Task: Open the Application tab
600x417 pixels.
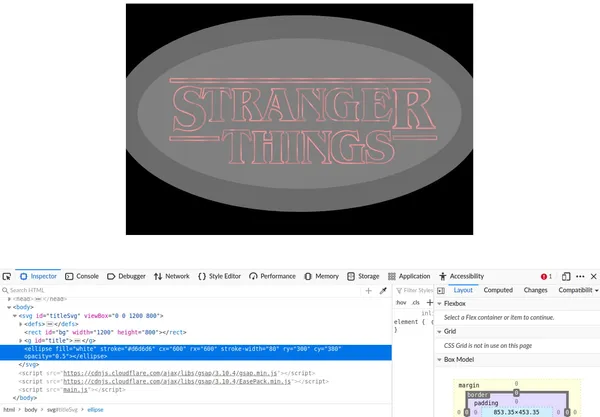Action: point(409,276)
